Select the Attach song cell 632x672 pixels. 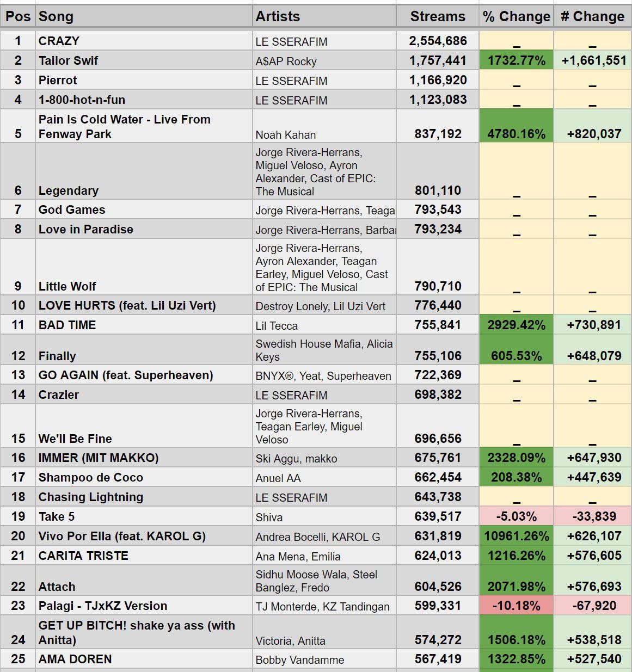[x=144, y=581]
